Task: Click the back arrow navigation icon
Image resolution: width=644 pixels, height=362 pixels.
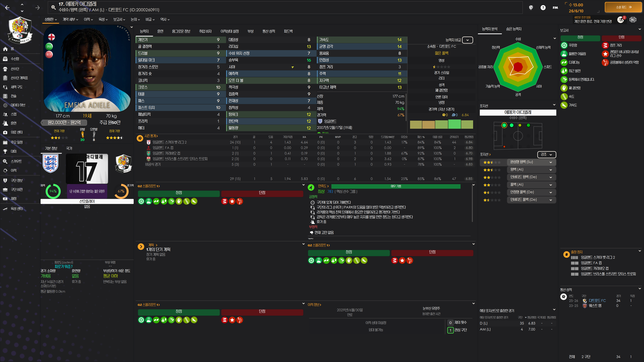Action: coord(7,8)
